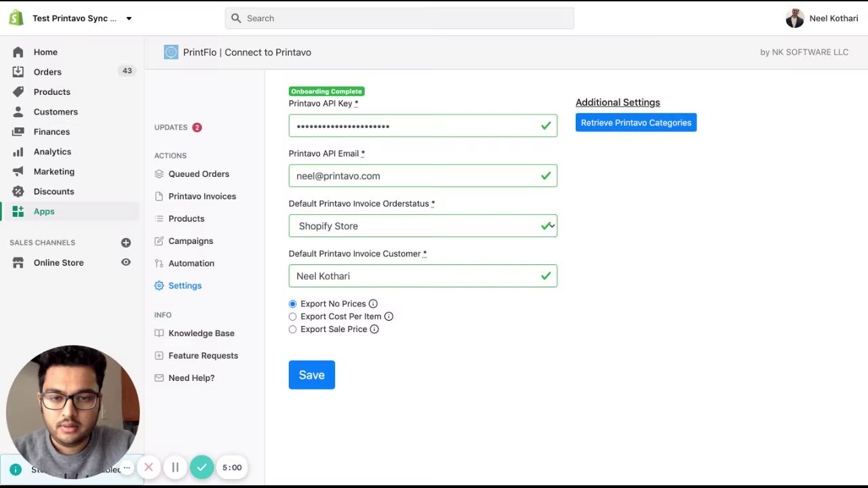Click the Feature Requests plus-box icon
Viewport: 868px width, 488px height.
click(x=159, y=356)
